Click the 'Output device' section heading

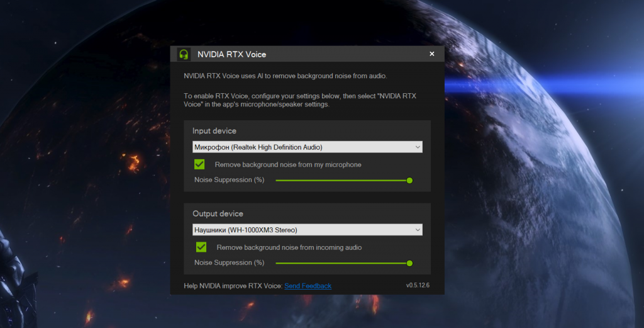pyautogui.click(x=218, y=213)
